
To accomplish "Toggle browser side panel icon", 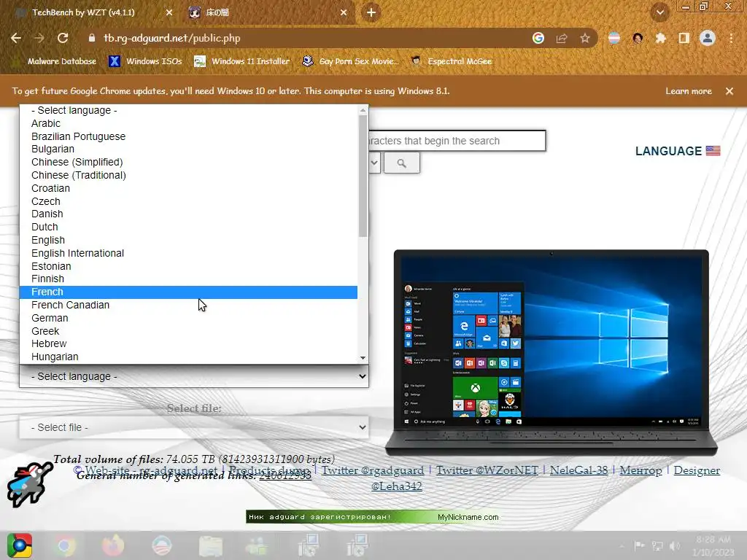I will (684, 38).
